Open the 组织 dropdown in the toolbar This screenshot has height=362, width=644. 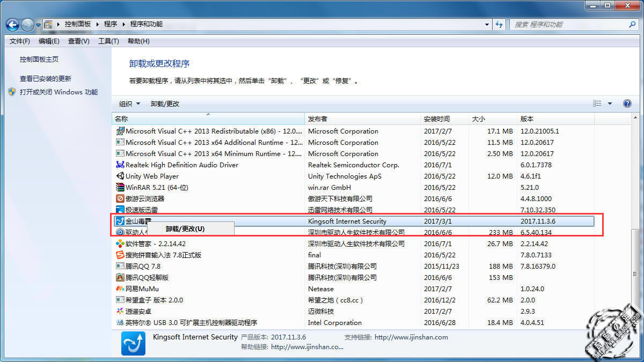129,104
